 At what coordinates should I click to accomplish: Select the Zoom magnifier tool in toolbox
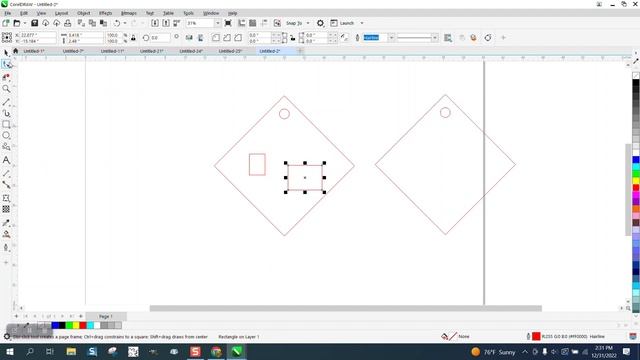(x=6, y=89)
